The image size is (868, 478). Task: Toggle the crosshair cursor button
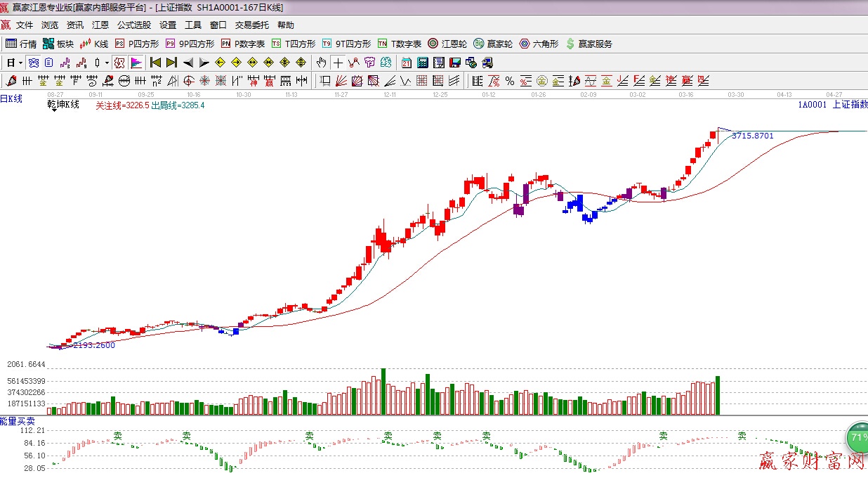pos(338,63)
